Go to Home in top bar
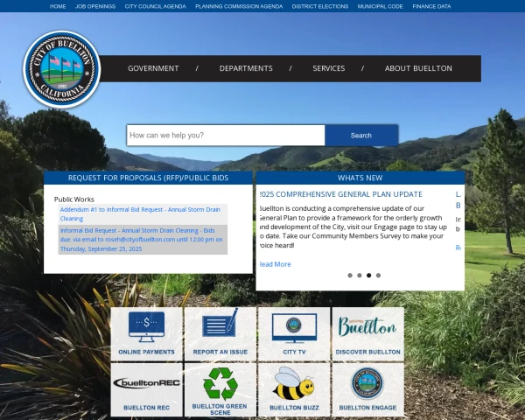Image resolution: width=525 pixels, height=420 pixels. click(58, 6)
